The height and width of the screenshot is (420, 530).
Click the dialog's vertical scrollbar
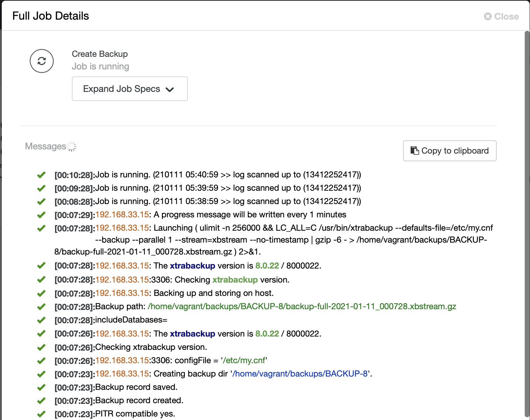[527, 224]
